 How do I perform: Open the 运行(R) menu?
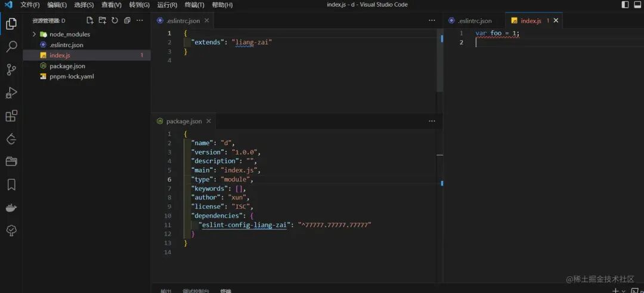167,5
